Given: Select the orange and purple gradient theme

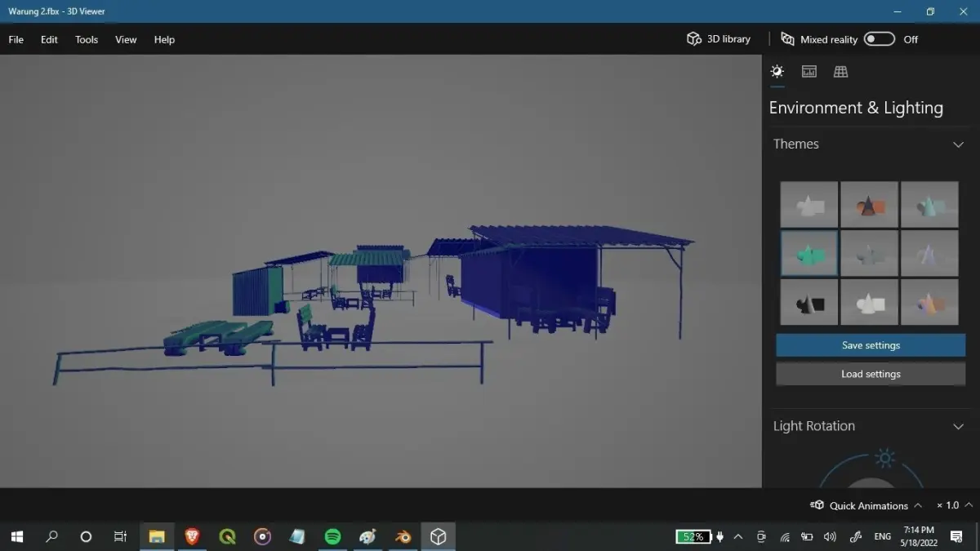Looking at the screenshot, I should coord(929,302).
